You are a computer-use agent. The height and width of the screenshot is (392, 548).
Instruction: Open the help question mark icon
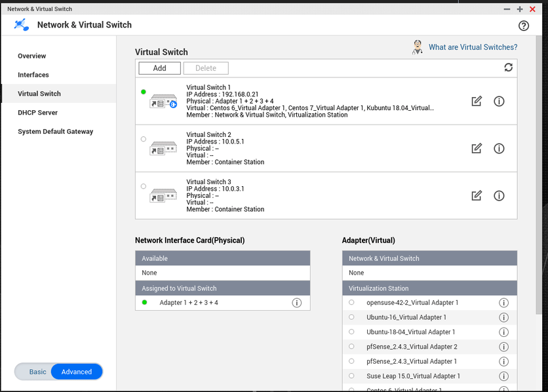523,26
